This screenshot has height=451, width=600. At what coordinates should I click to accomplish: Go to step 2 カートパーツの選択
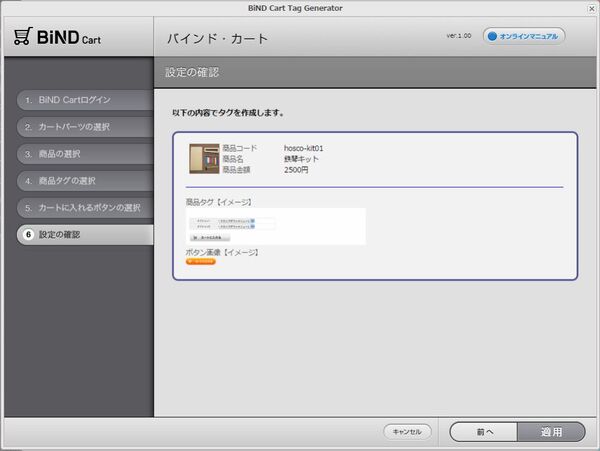85,127
